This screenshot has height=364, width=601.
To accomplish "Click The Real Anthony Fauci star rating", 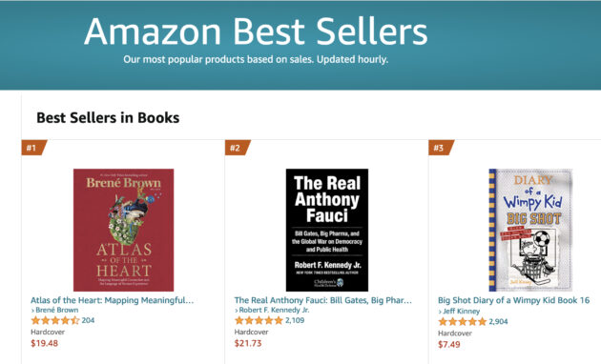I will point(259,320).
